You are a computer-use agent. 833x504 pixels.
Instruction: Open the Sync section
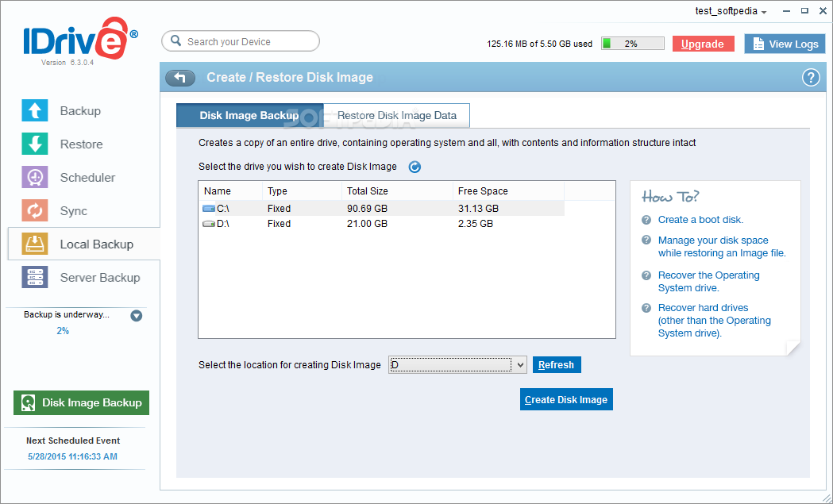73,211
